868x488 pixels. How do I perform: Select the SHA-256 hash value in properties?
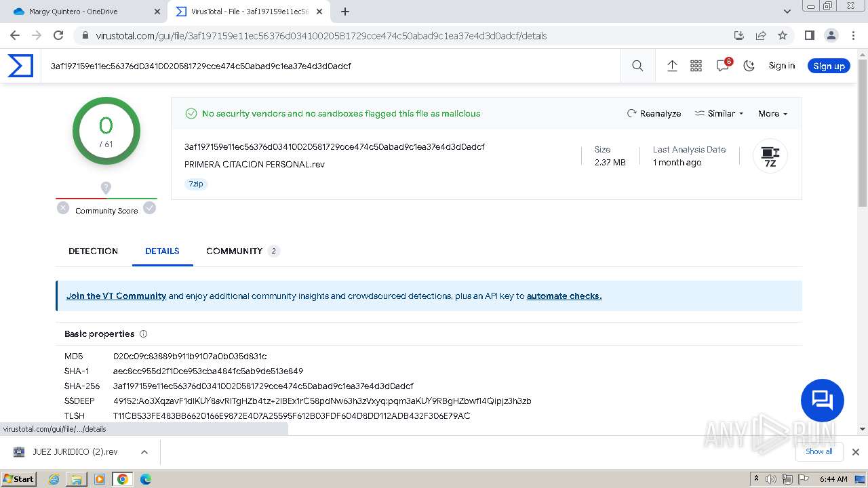(263, 386)
